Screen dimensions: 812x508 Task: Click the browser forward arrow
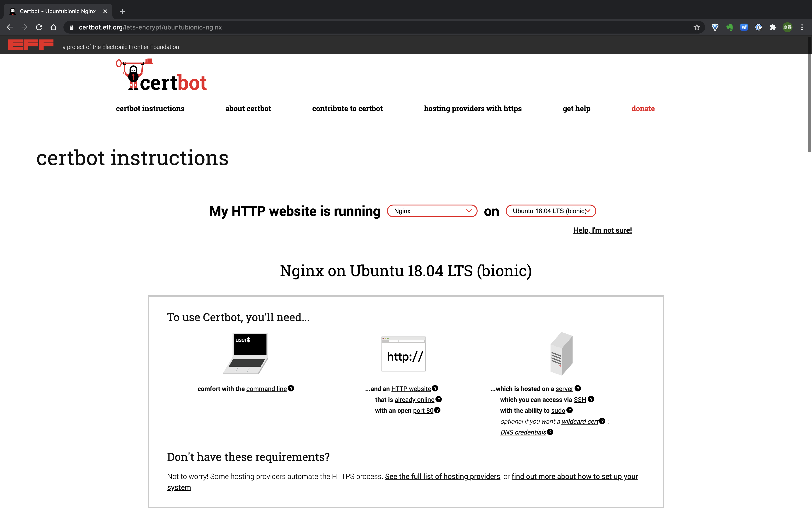click(x=24, y=27)
